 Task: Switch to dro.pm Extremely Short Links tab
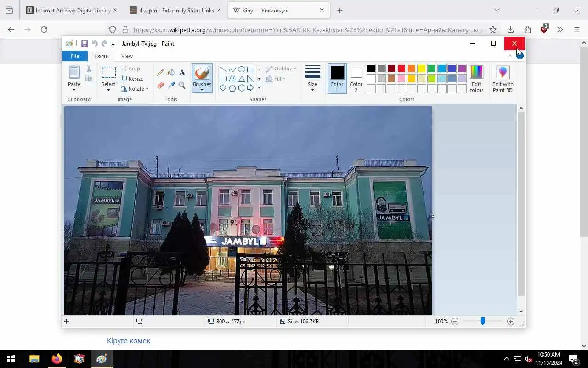175,10
